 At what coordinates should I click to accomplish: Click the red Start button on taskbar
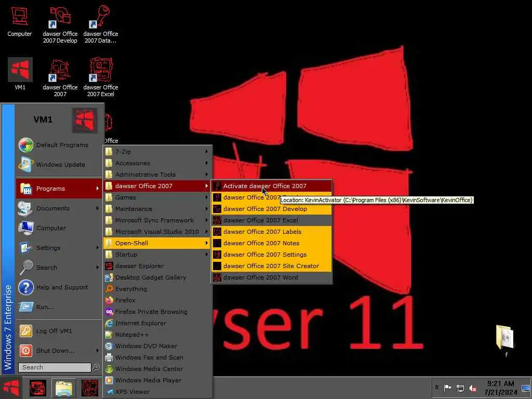click(11, 388)
